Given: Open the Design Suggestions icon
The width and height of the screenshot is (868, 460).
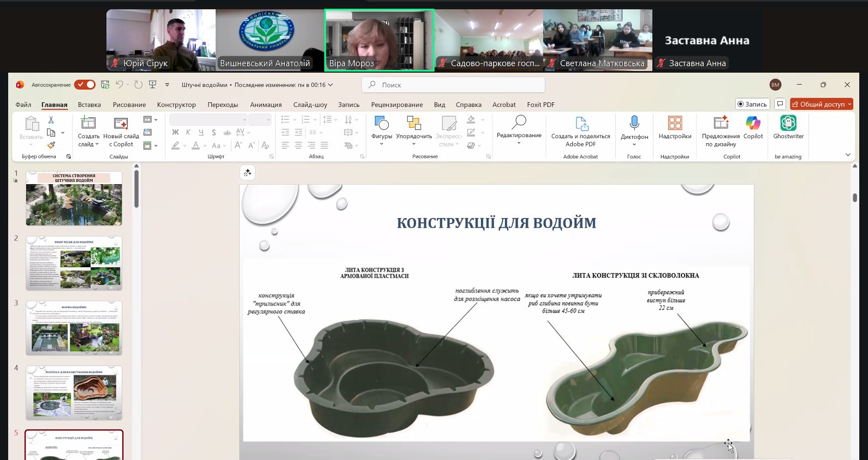Looking at the screenshot, I should [x=721, y=123].
